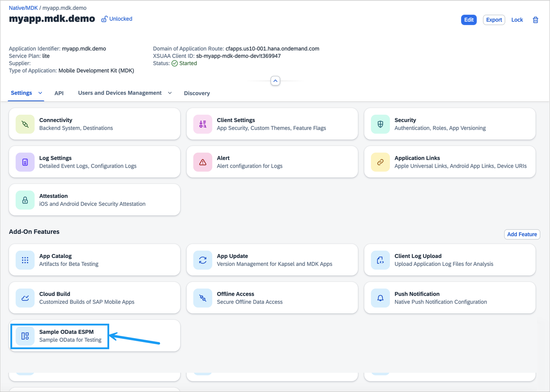Click the XSUAA Client ID value
Image resolution: width=550 pixels, height=392 pixels.
pos(238,56)
